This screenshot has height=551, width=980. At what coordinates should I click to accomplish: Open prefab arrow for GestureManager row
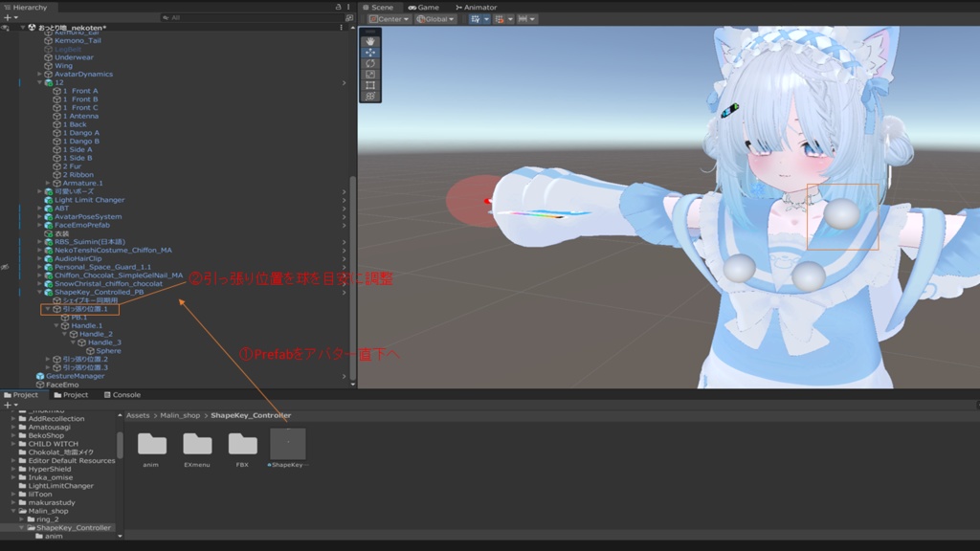pos(344,376)
